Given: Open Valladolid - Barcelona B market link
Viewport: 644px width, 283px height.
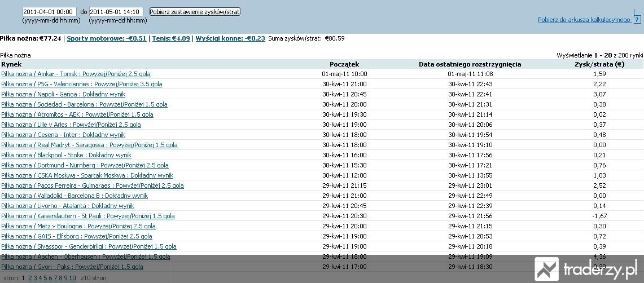Looking at the screenshot, I should (x=75, y=196).
